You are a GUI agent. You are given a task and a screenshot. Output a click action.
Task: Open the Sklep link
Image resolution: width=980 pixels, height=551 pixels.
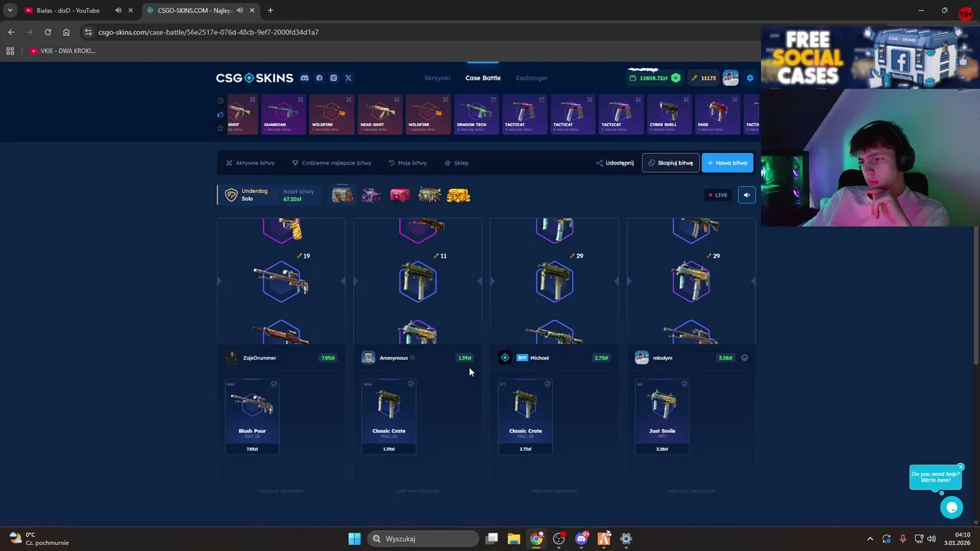pos(456,163)
